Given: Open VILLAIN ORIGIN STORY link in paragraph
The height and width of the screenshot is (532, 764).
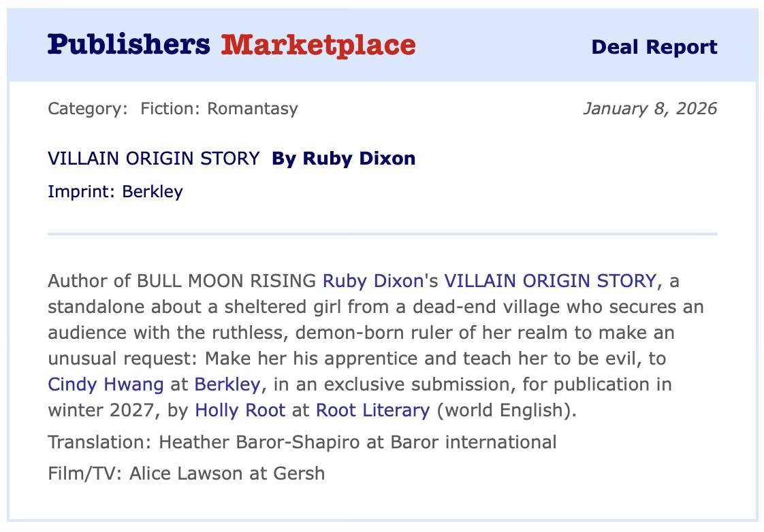Looking at the screenshot, I should [550, 280].
